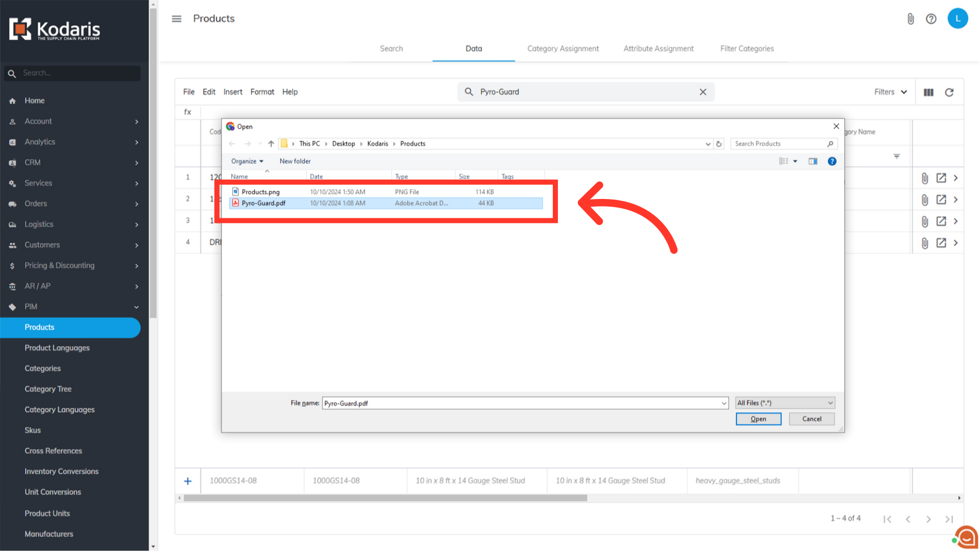Toggle the preview pane in the Open dialog
This screenshot has height=551, width=980.
pos(813,161)
